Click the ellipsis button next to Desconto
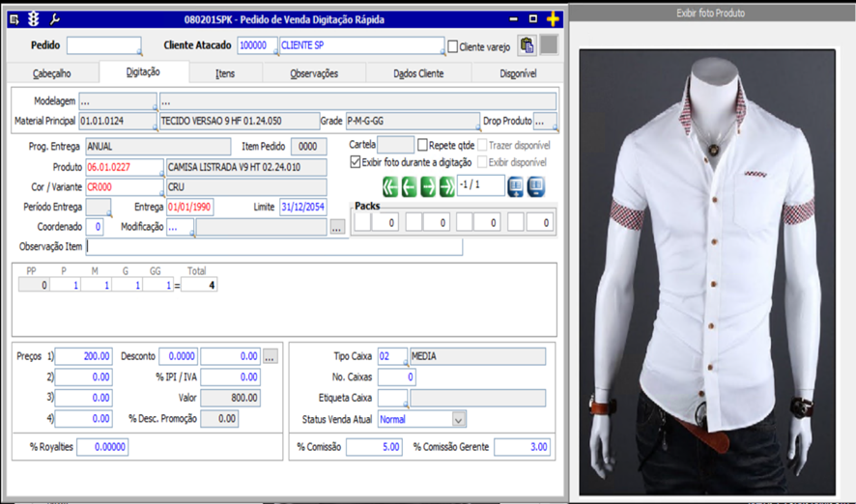Viewport: 856px width, 504px height. pos(271,356)
